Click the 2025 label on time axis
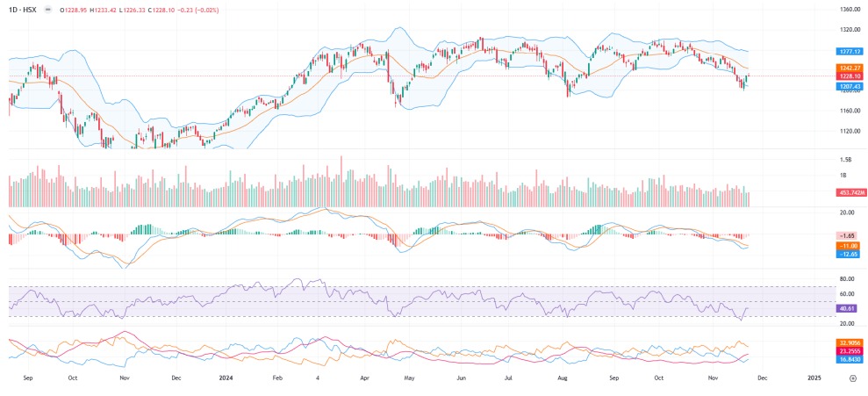868x396 pixels. click(814, 378)
